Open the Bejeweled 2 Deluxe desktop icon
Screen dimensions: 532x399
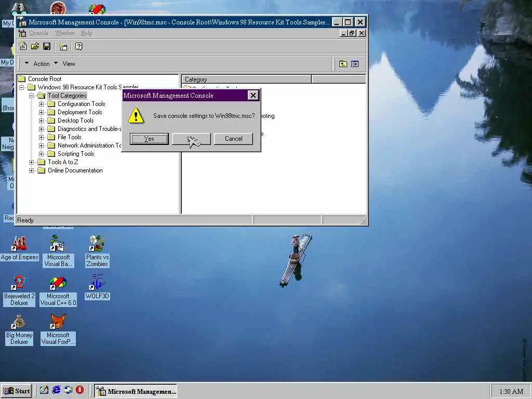(19, 290)
